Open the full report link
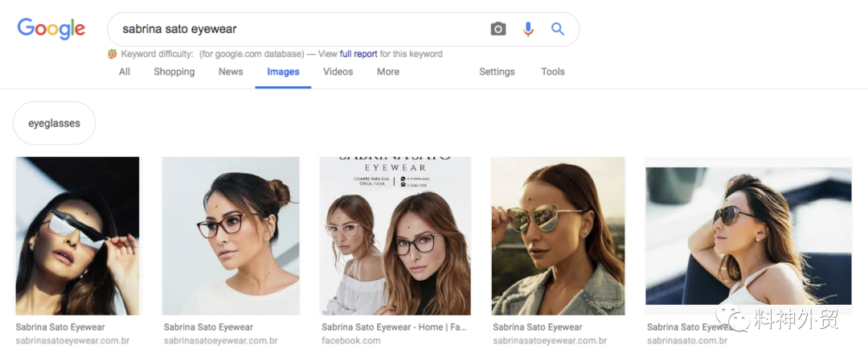This screenshot has height=358, width=868. click(x=358, y=55)
